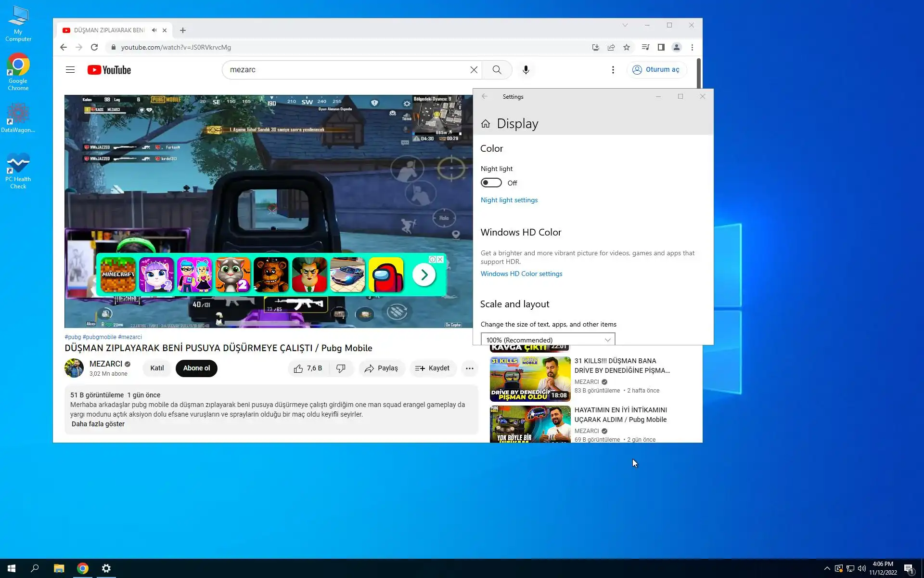Bookmark this page with star icon

tap(626, 47)
